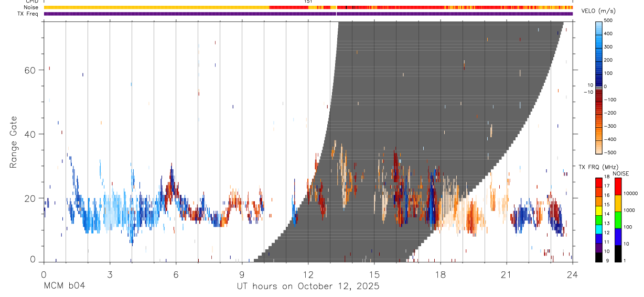Select the 10000 noise legend value
This screenshot has width=644, height=297.
point(630,193)
